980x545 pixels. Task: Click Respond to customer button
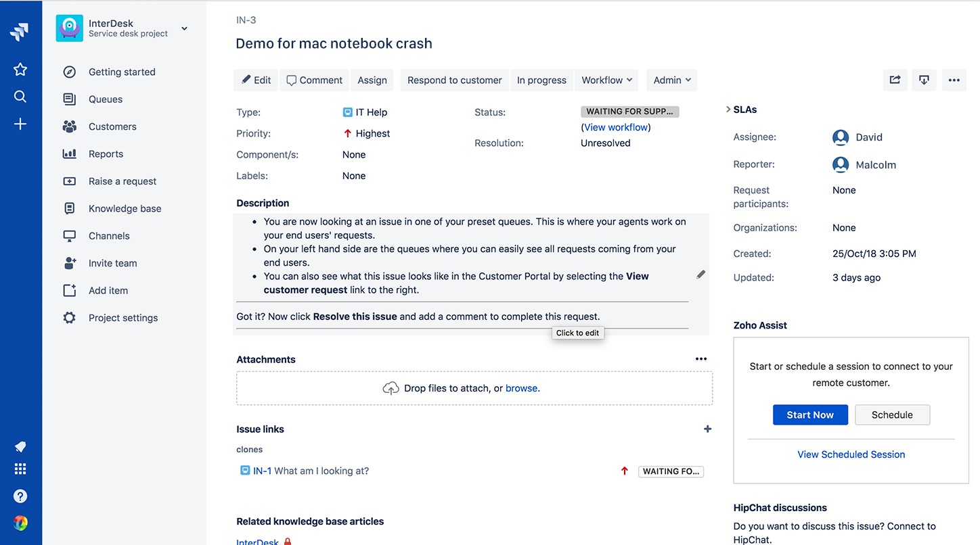point(454,80)
